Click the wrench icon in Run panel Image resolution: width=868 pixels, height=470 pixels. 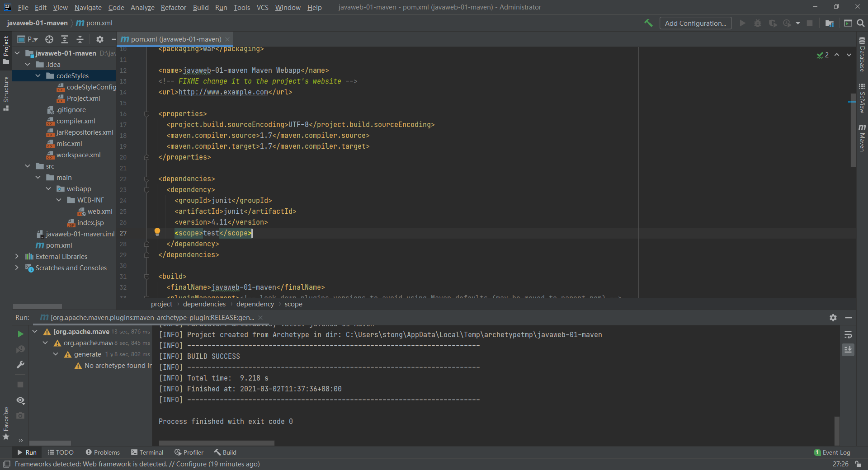tap(20, 365)
